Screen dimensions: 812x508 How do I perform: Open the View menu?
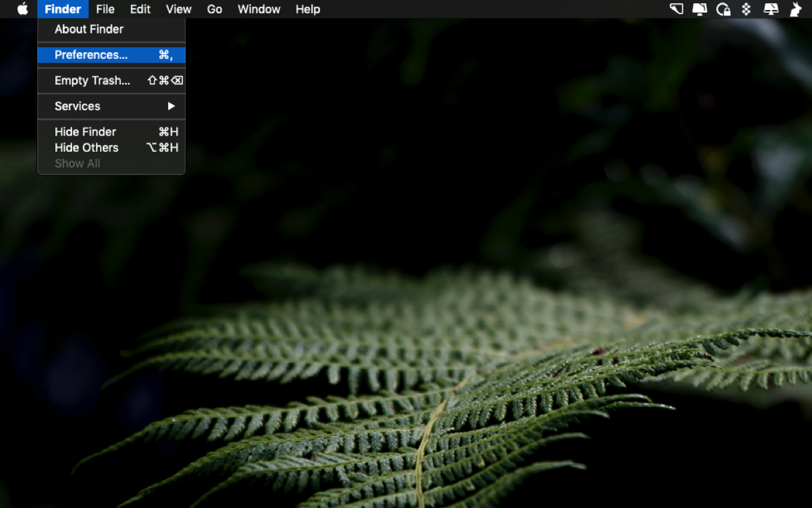tap(178, 9)
